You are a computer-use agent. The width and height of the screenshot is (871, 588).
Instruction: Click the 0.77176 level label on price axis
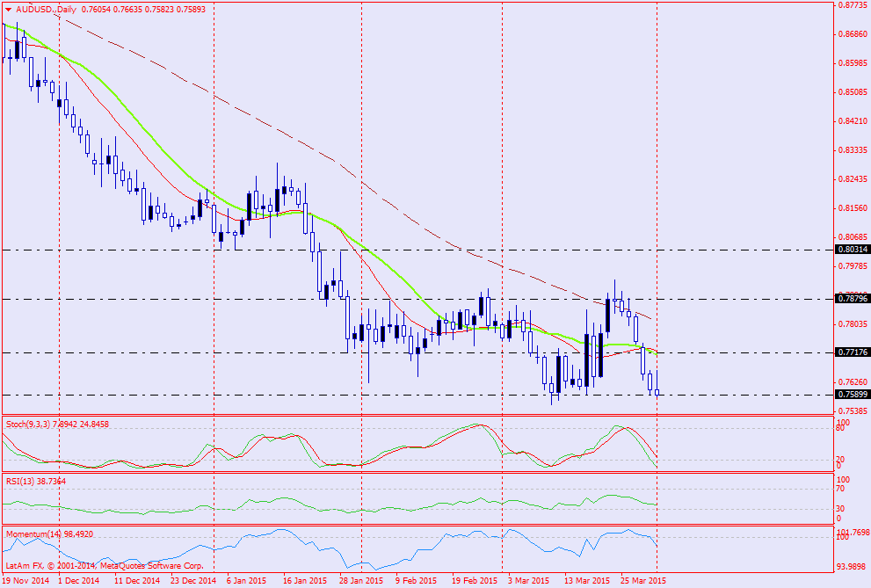tap(852, 352)
